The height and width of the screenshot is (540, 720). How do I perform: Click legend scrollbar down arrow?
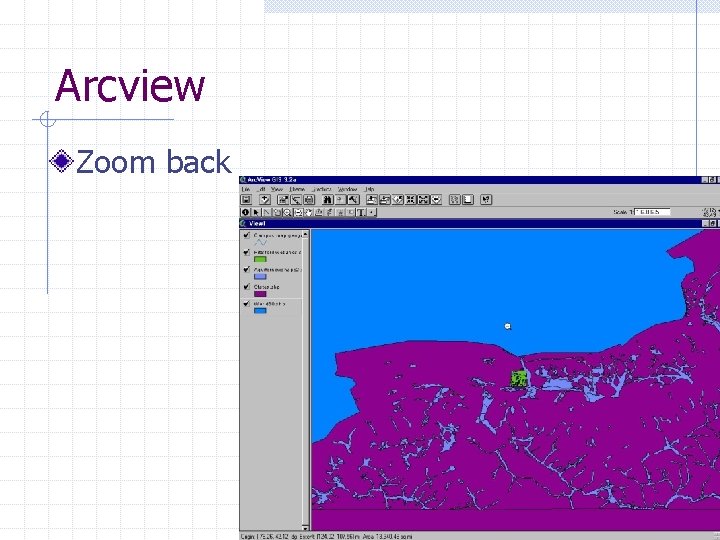tap(305, 528)
